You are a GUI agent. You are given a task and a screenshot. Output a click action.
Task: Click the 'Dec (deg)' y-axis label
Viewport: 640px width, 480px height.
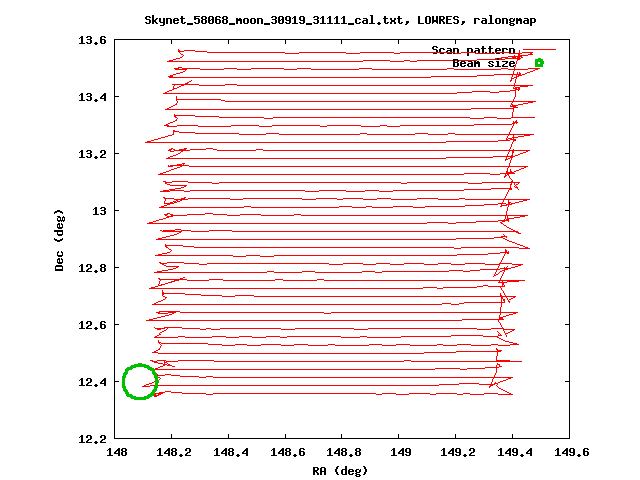59,240
